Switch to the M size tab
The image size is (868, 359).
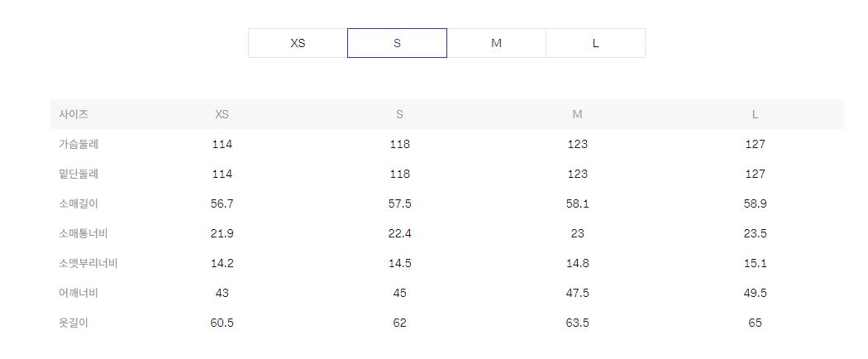click(x=496, y=43)
